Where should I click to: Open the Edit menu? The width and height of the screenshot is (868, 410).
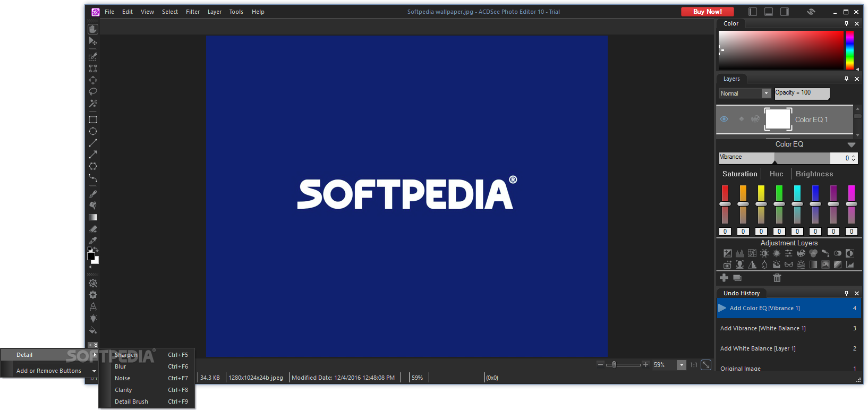click(x=127, y=12)
